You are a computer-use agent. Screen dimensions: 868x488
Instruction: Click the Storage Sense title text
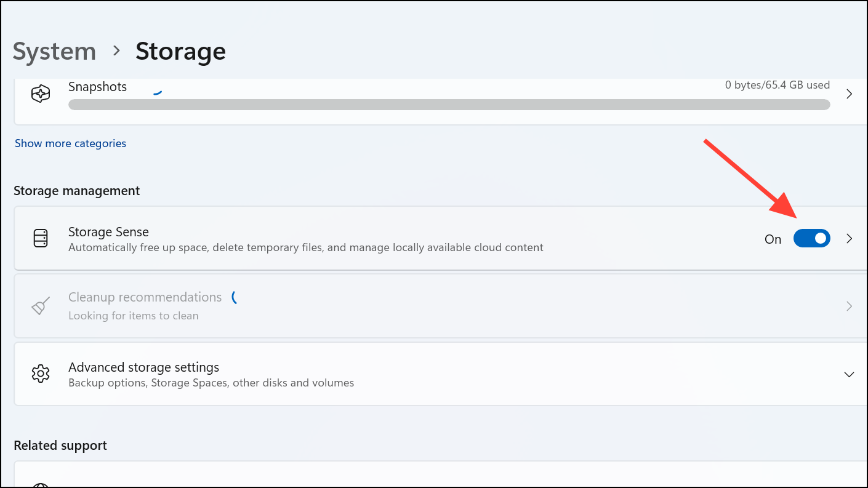108,232
